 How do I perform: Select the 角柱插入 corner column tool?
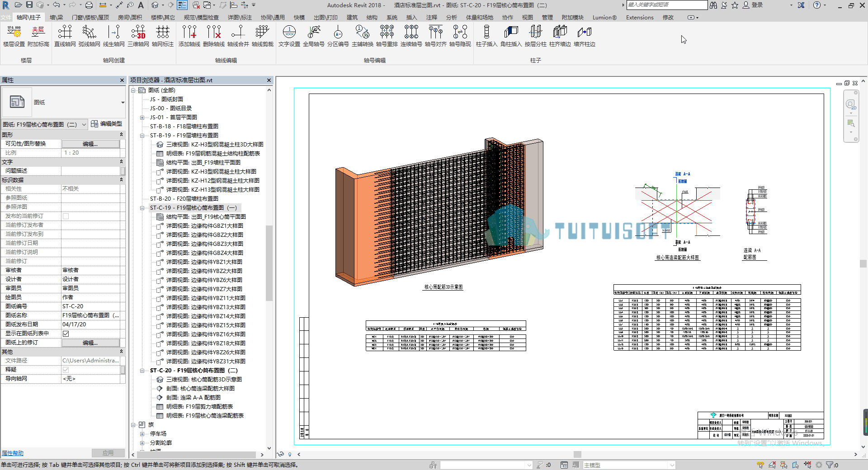(511, 36)
